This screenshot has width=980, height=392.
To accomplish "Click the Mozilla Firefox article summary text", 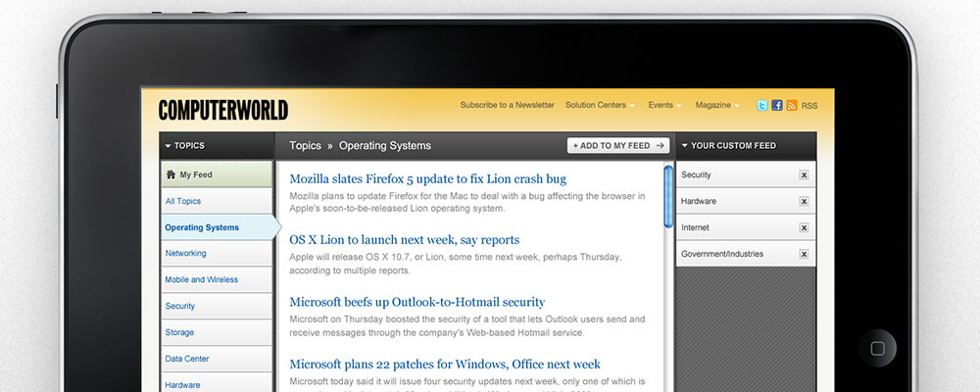I will pos(466,202).
